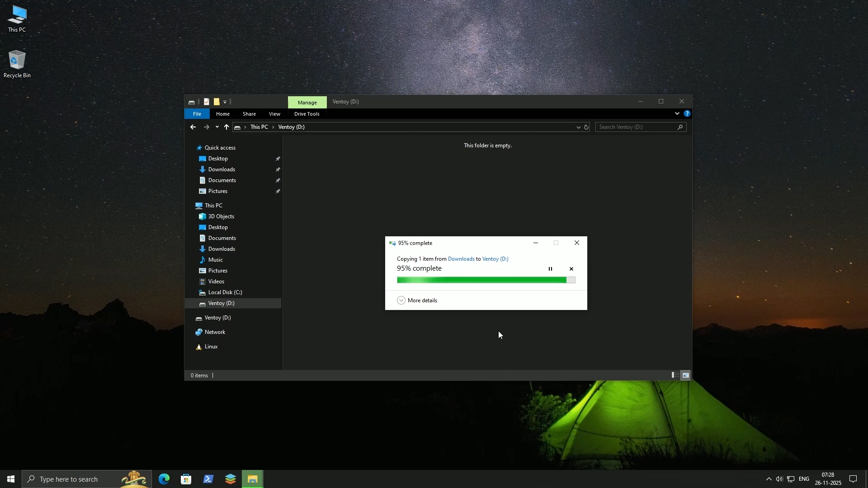
Task: Pause the copy operation
Action: click(x=550, y=269)
